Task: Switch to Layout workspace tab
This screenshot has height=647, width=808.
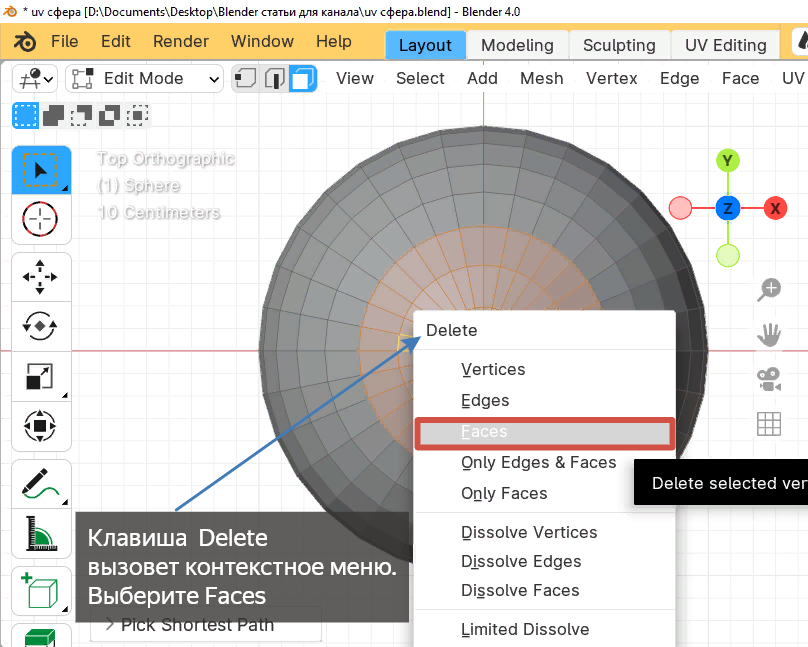Action: click(x=426, y=45)
